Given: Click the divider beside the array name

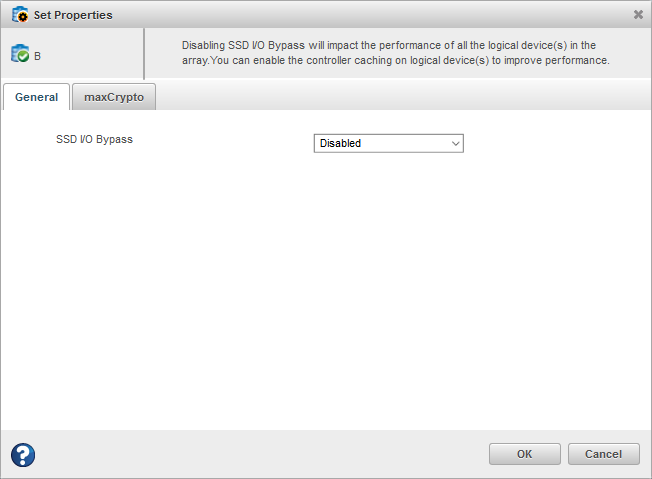Looking at the screenshot, I should tap(144, 54).
